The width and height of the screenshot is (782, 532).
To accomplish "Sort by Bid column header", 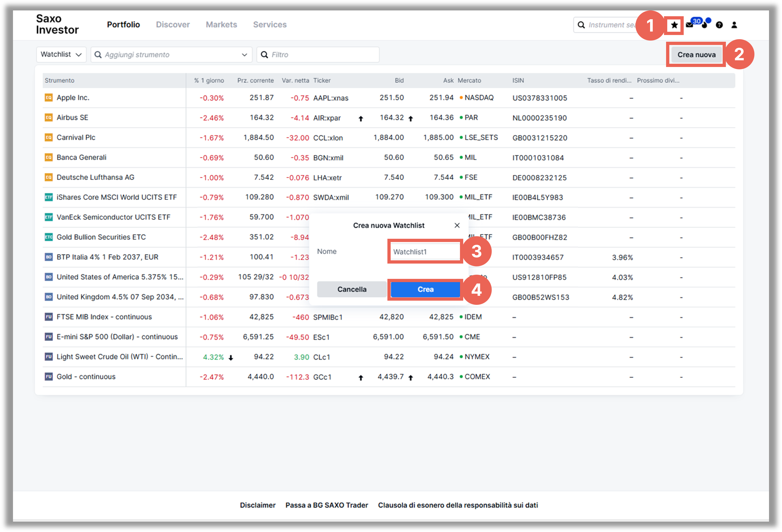I will 399,80.
